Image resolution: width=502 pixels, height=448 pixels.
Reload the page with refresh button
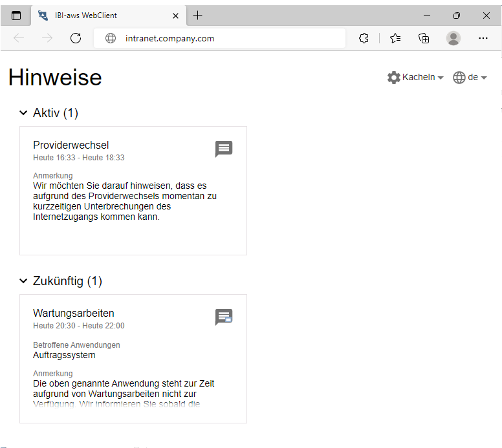76,38
